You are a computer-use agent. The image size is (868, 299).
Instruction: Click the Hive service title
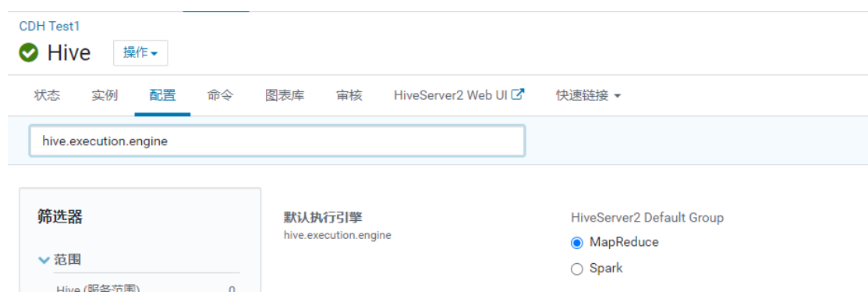[69, 52]
